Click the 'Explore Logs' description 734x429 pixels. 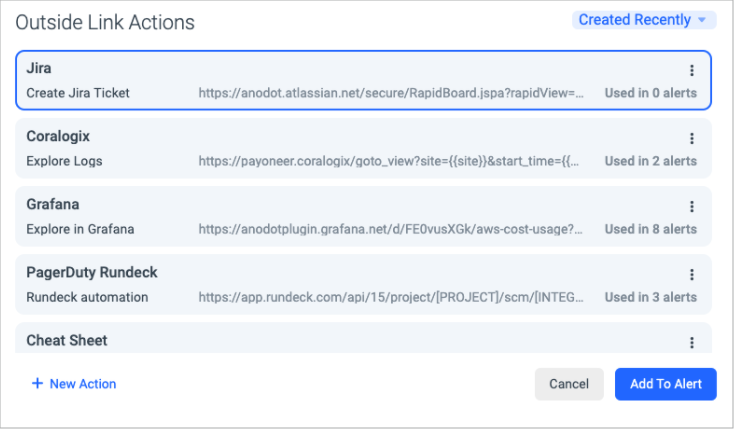click(x=64, y=161)
